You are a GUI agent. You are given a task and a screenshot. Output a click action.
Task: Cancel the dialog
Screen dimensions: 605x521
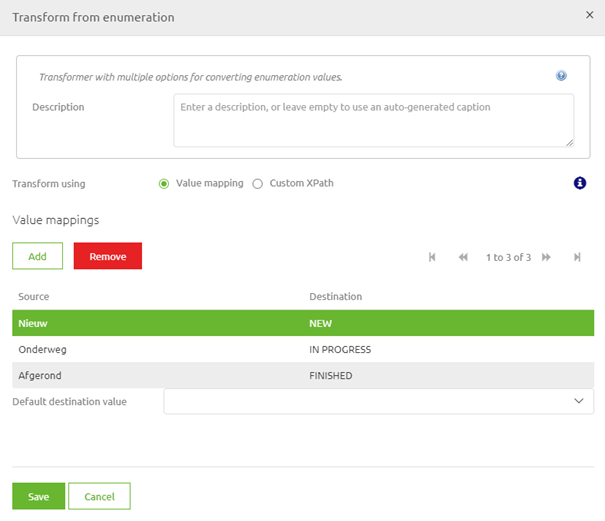point(99,496)
